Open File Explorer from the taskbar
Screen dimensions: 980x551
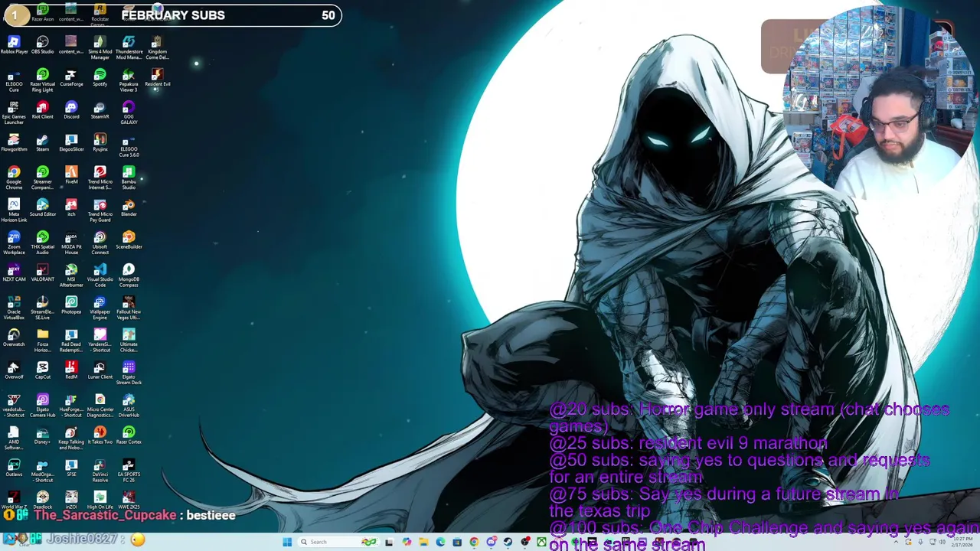tap(423, 542)
